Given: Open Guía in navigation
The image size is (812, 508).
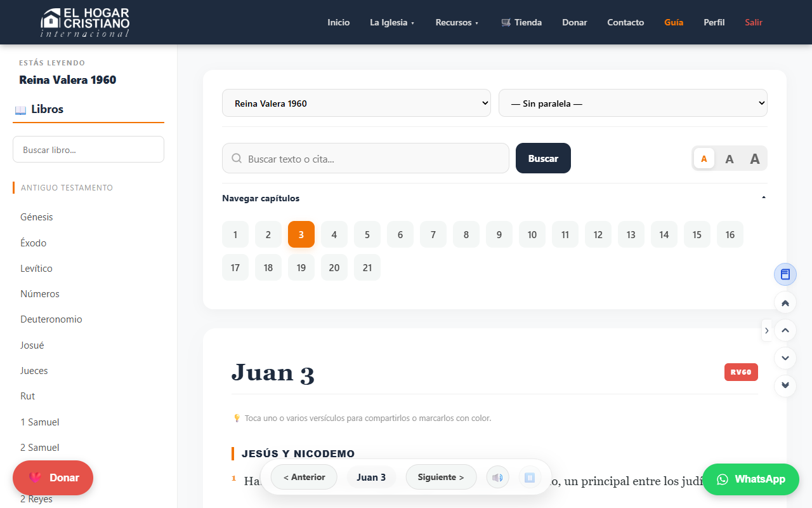Looking at the screenshot, I should pos(674,22).
